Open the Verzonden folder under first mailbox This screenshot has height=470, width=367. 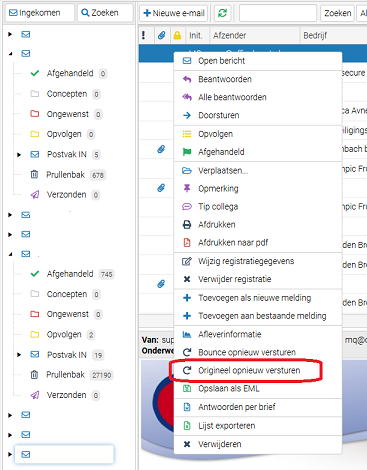click(65, 195)
